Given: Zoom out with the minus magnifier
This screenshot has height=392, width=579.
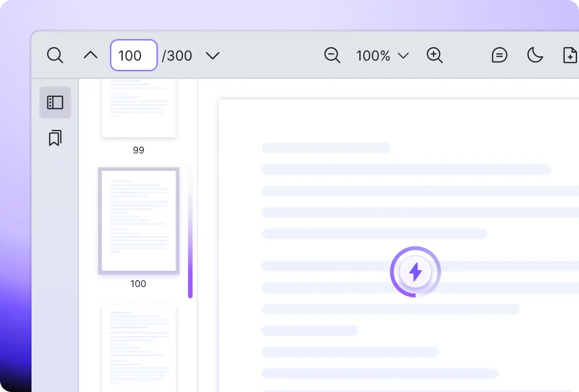Looking at the screenshot, I should coord(332,56).
